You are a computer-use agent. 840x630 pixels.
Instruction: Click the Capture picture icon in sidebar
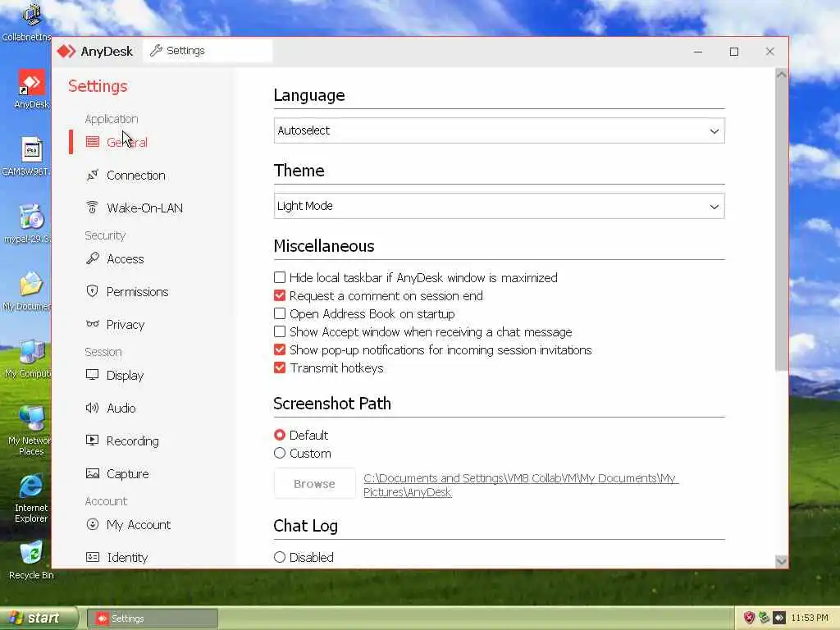93,473
